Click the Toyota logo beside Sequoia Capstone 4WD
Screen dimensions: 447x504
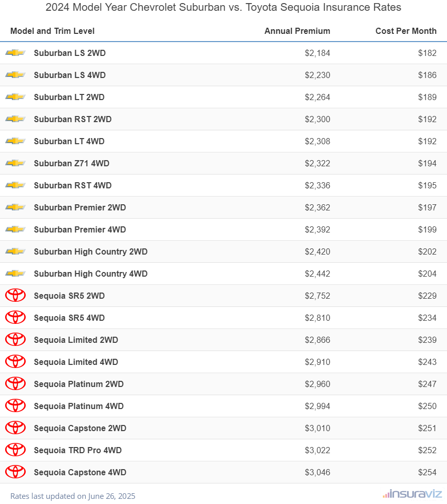click(15, 472)
